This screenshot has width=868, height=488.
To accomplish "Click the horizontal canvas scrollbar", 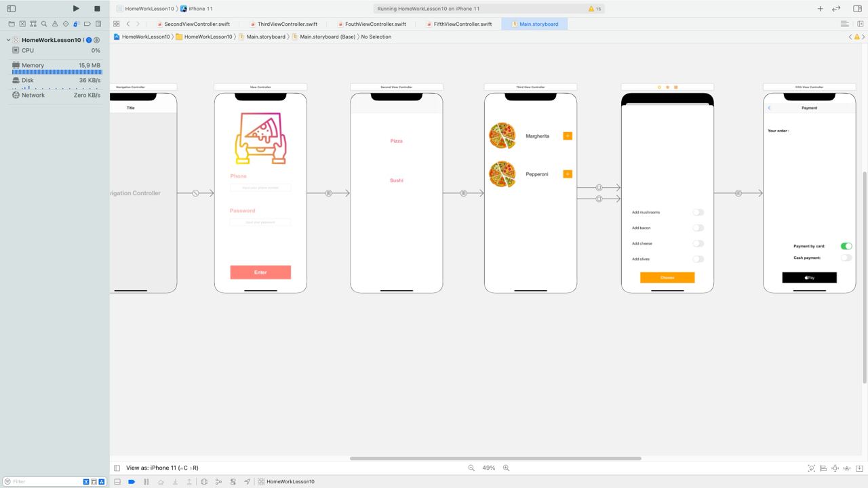I will [495, 458].
